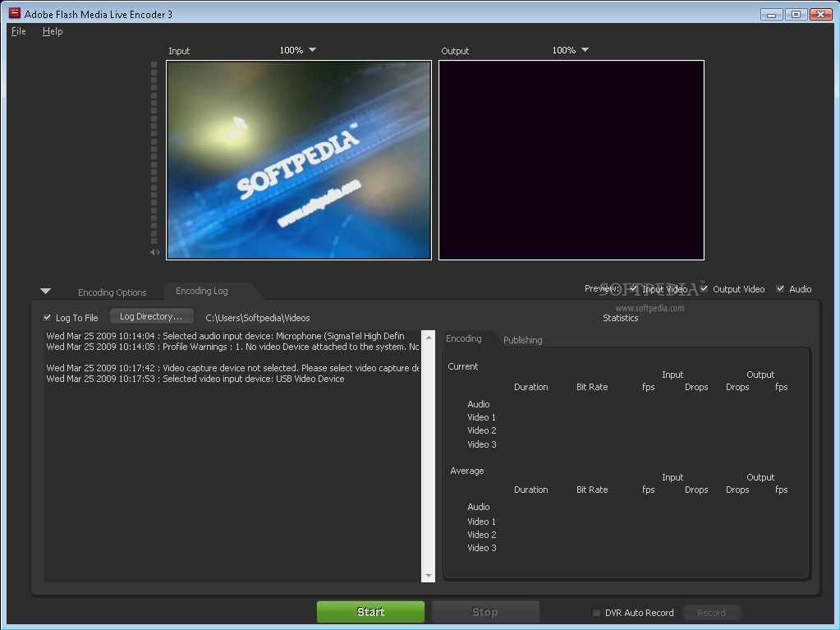Viewport: 840px width, 630px height.
Task: Switch to the Publishing statistics tab
Action: [522, 340]
